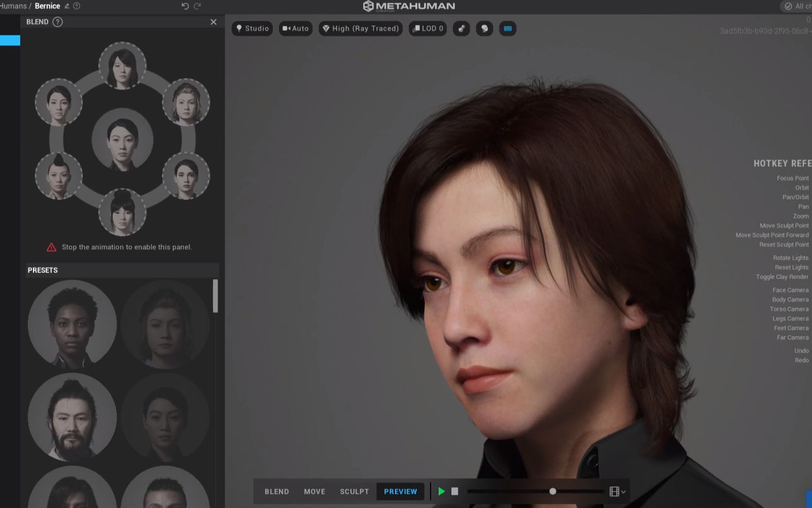Click the bone icon in viewport toolbar

click(x=461, y=28)
